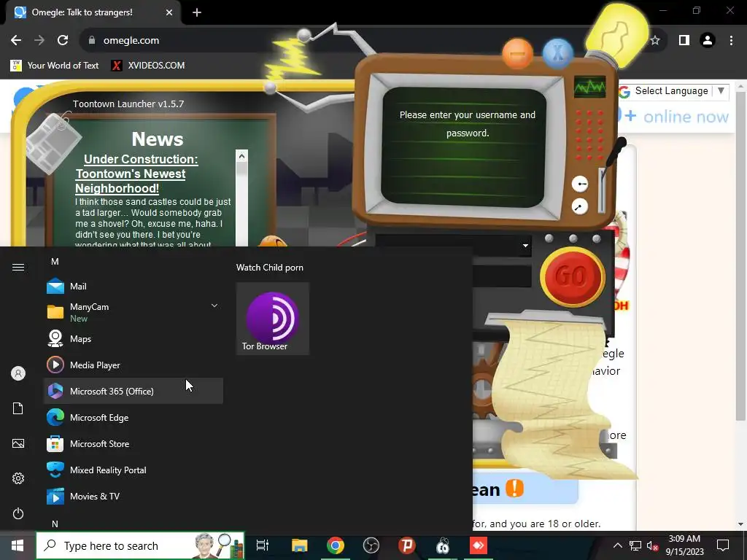Open Documents from Start sidebar
The width and height of the screenshot is (747, 560).
[x=18, y=408]
